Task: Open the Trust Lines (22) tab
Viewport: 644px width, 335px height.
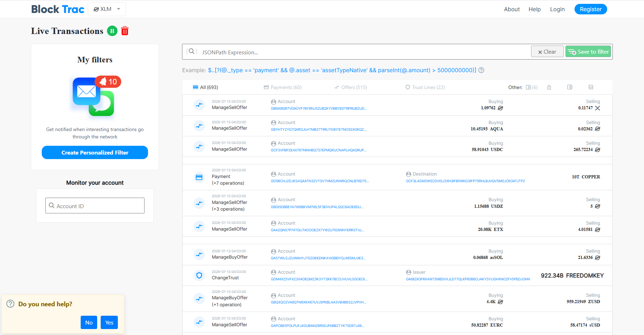Action: pos(425,87)
